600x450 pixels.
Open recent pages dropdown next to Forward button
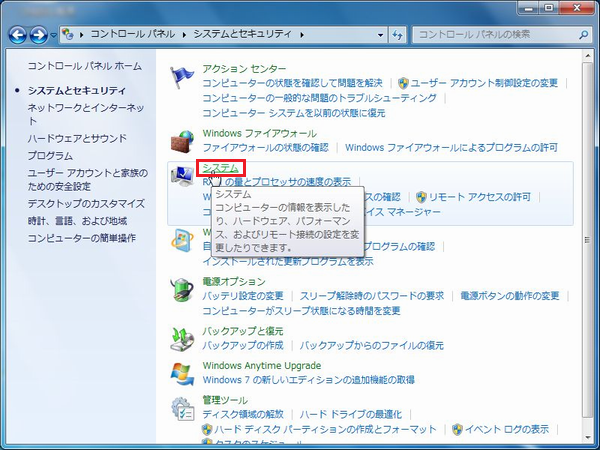(x=54, y=35)
